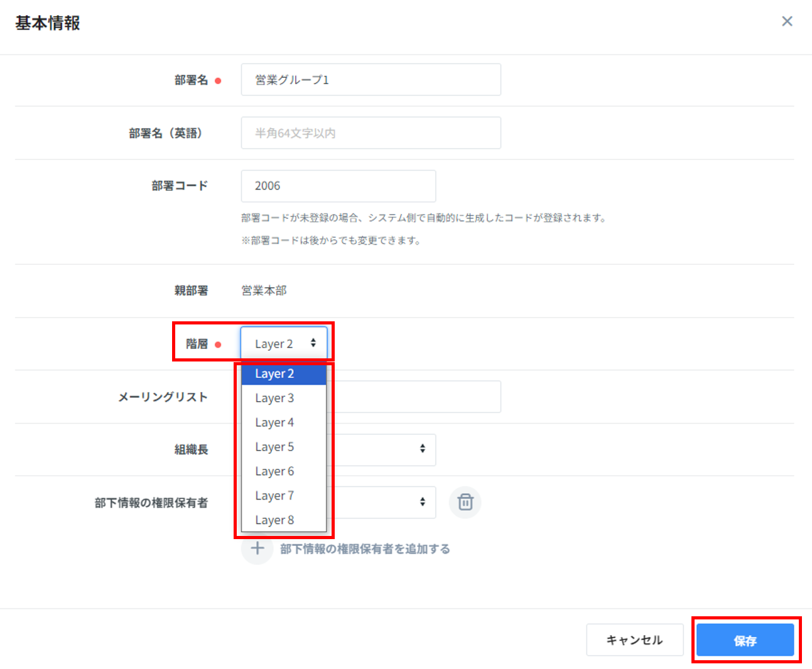Pick Layer 7 option
812x669 pixels.
tap(283, 496)
